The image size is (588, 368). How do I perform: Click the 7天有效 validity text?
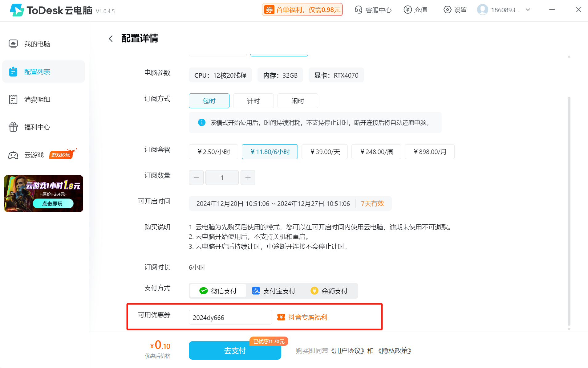(x=372, y=203)
